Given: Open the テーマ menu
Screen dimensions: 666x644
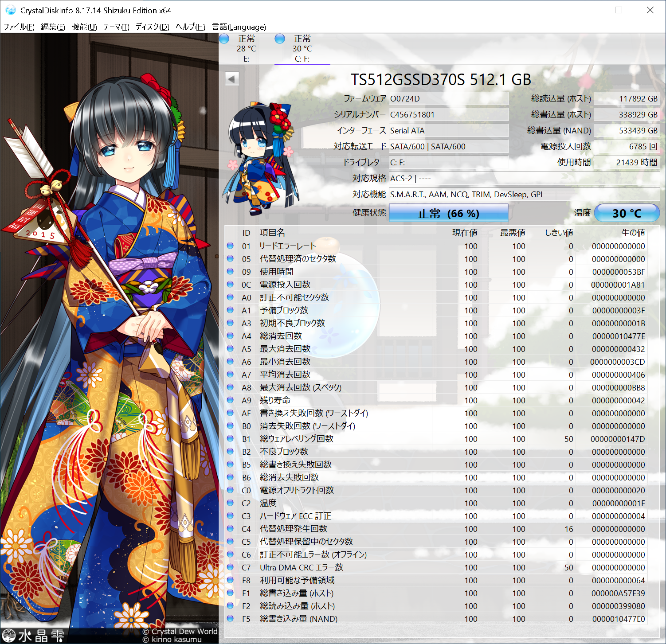Looking at the screenshot, I should (117, 27).
